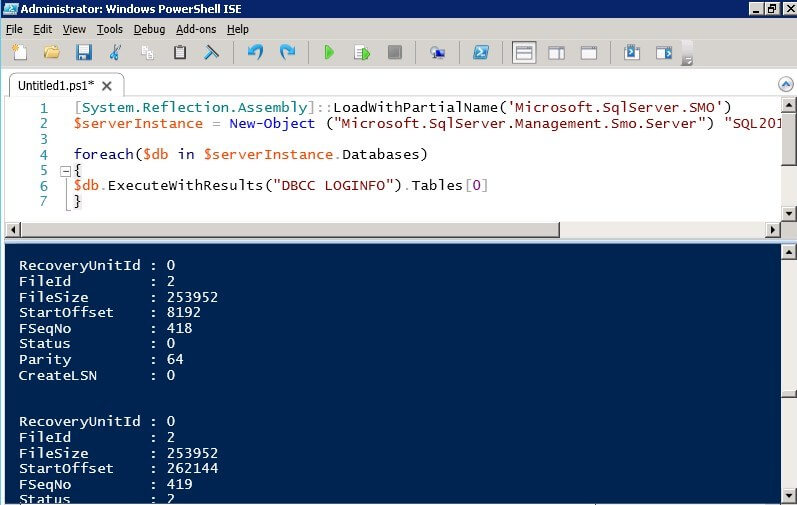Start PowerShell.exe with the blue console icon
Image resolution: width=797 pixels, height=505 pixels.
pyautogui.click(x=481, y=52)
